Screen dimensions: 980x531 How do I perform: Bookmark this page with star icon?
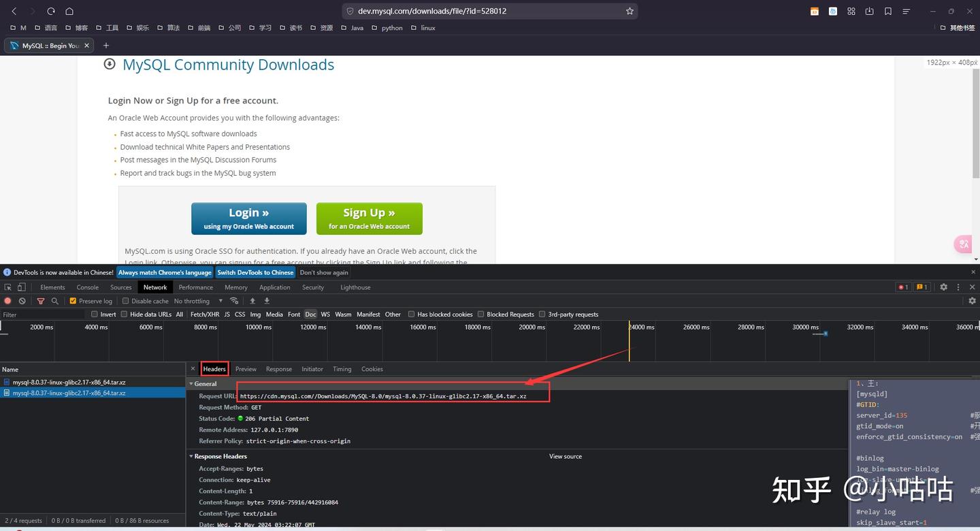coord(630,11)
